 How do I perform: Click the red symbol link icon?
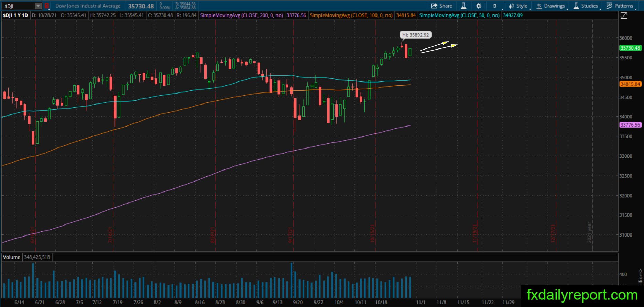click(47, 6)
